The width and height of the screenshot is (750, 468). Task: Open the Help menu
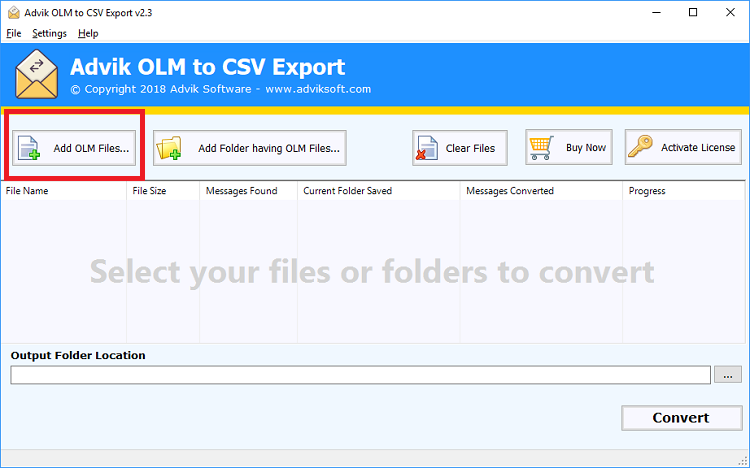[x=88, y=33]
